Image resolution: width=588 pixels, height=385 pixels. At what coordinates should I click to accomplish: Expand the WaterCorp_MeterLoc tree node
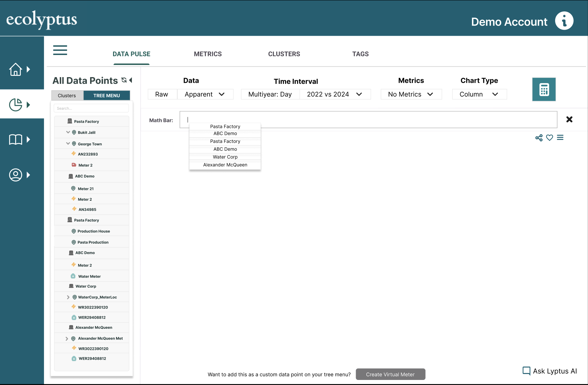pyautogui.click(x=68, y=297)
